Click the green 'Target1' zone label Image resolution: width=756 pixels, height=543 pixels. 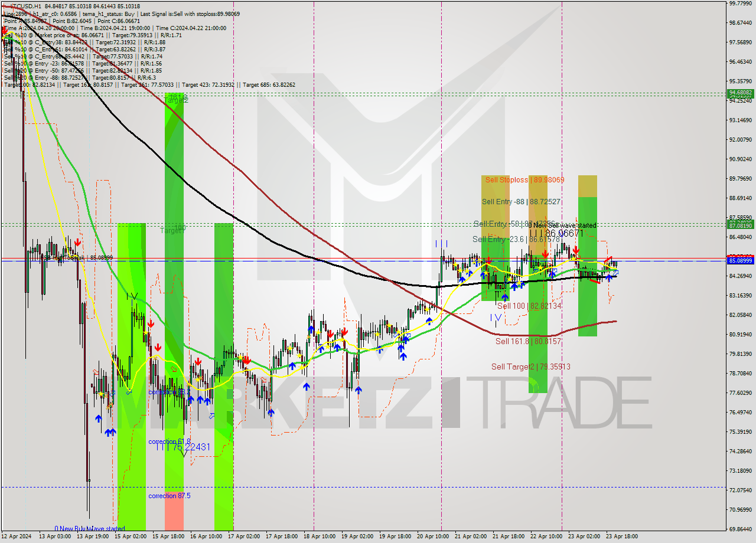click(x=173, y=231)
